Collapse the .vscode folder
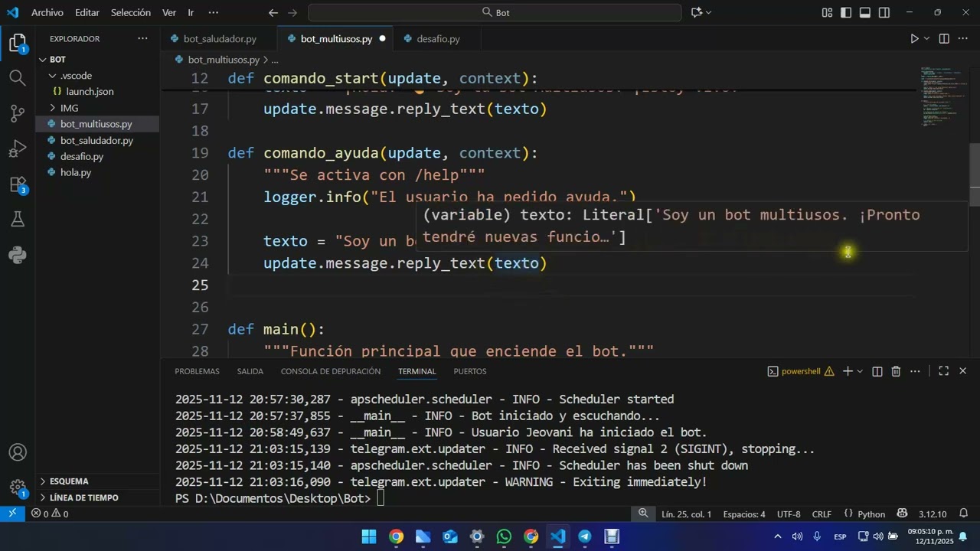 coord(97,75)
